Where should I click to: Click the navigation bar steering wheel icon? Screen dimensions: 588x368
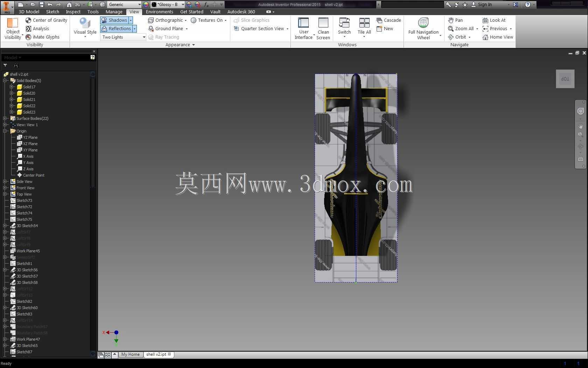[x=581, y=111]
